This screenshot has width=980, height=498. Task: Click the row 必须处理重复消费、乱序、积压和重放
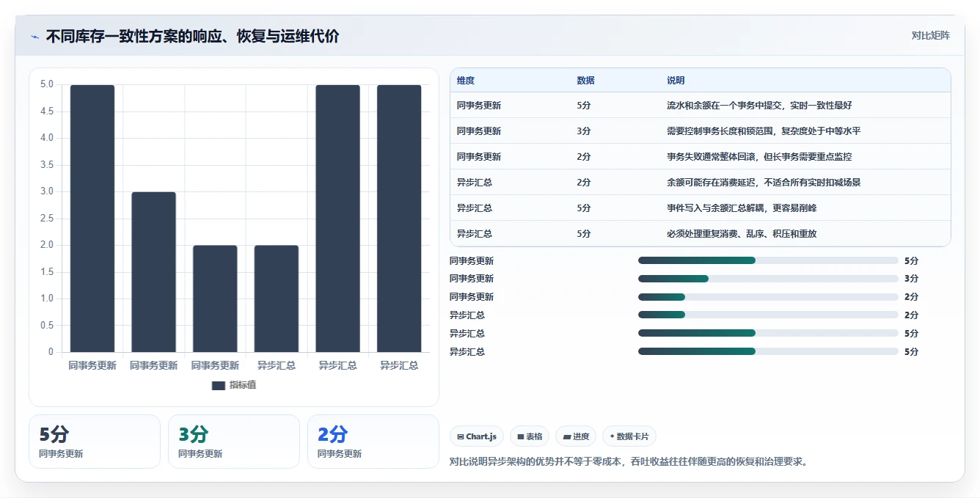pyautogui.click(x=701, y=234)
